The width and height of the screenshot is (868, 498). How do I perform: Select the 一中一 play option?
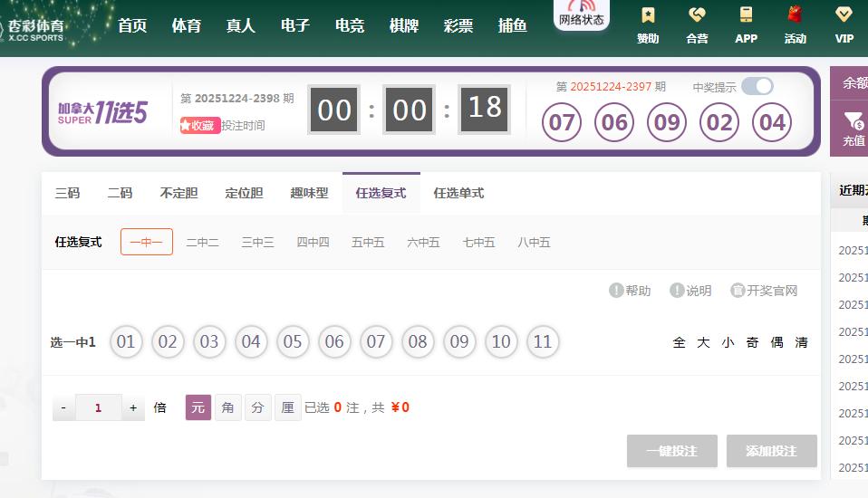[x=147, y=242]
